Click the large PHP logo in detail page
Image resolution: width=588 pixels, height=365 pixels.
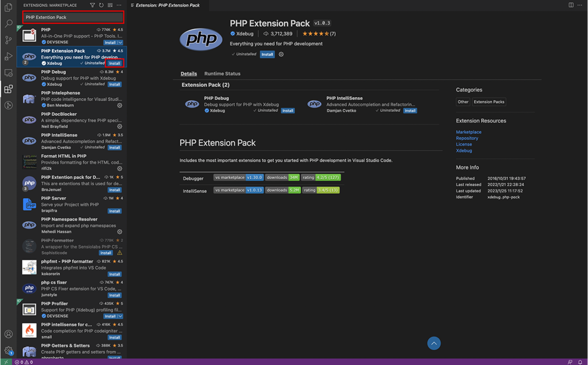pyautogui.click(x=201, y=39)
